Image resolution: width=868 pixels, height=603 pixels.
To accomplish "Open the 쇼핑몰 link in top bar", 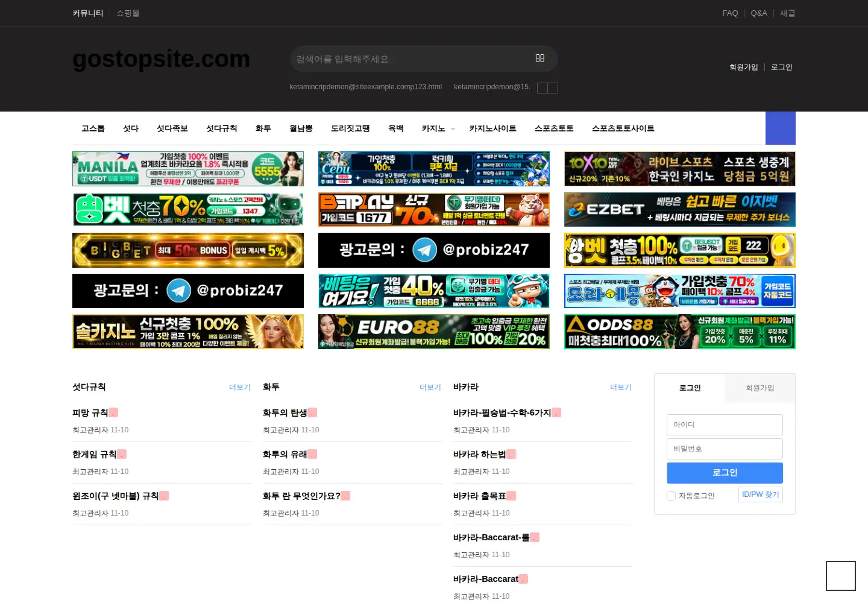I will tap(128, 13).
